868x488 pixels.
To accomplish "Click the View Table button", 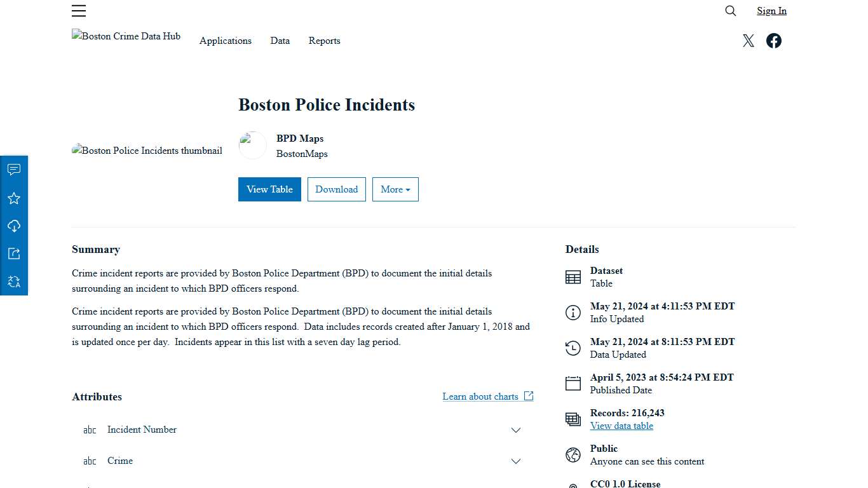I will tap(269, 189).
